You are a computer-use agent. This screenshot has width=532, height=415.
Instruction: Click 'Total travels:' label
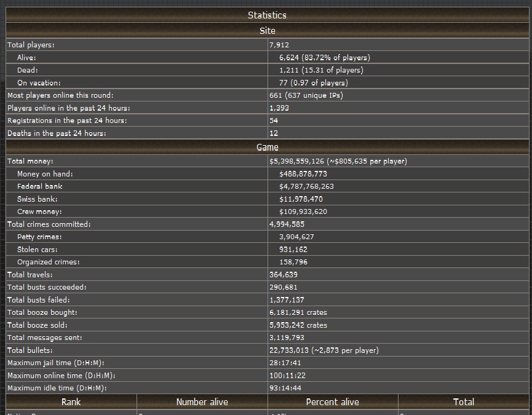click(30, 275)
